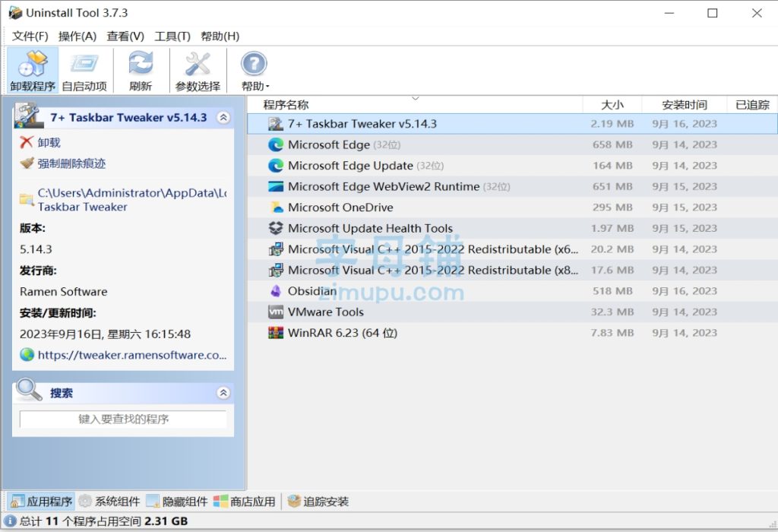778x532 pixels.
Task: Select Microsoft Edge Update row text
Action: (x=365, y=165)
